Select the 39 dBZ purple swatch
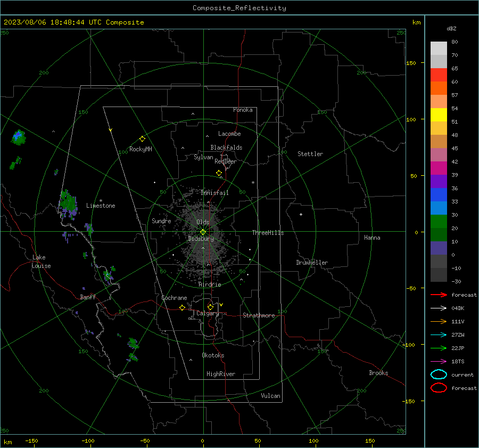 click(439, 181)
